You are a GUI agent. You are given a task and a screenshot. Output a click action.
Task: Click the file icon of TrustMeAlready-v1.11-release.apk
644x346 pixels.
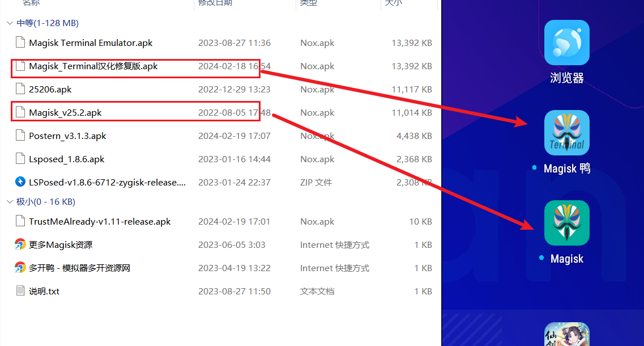click(20, 221)
